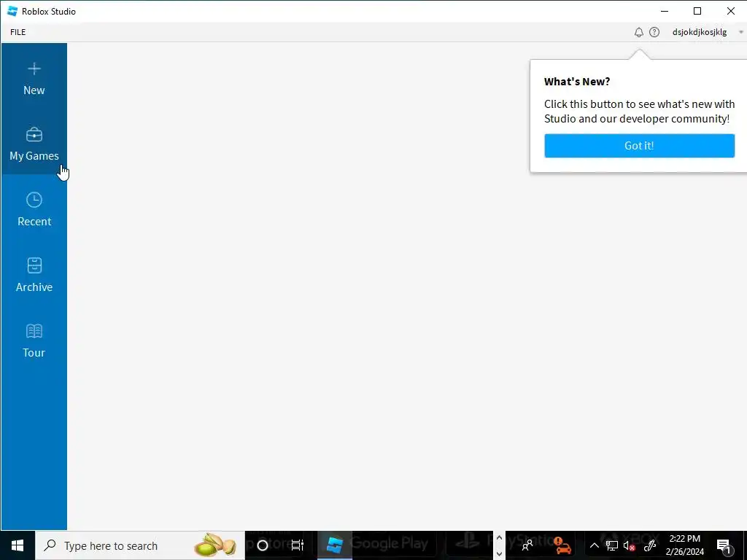The width and height of the screenshot is (747, 560).
Task: Click the dsjokdjkosjklg username
Action: coord(700,32)
